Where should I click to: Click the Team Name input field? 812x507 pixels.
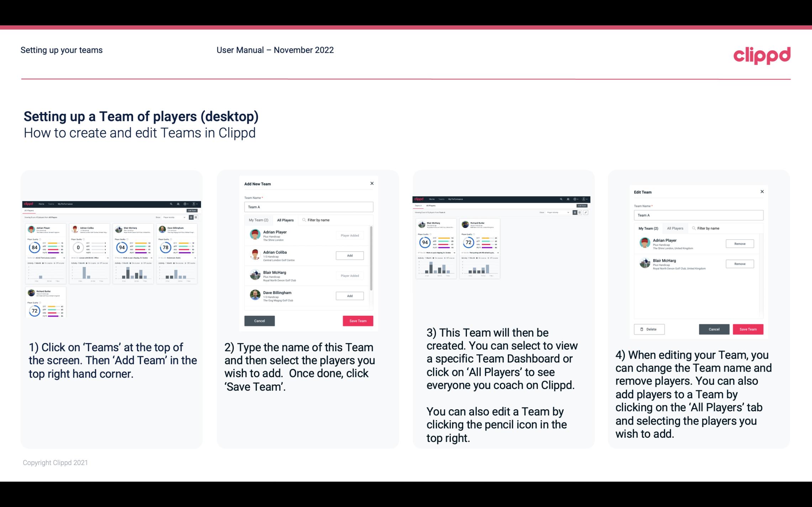coord(309,207)
